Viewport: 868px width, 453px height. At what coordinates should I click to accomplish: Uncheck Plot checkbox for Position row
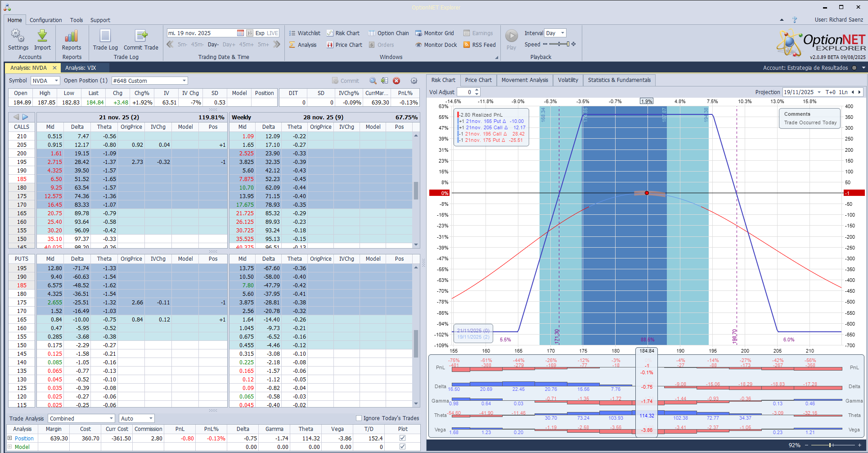tap(402, 438)
